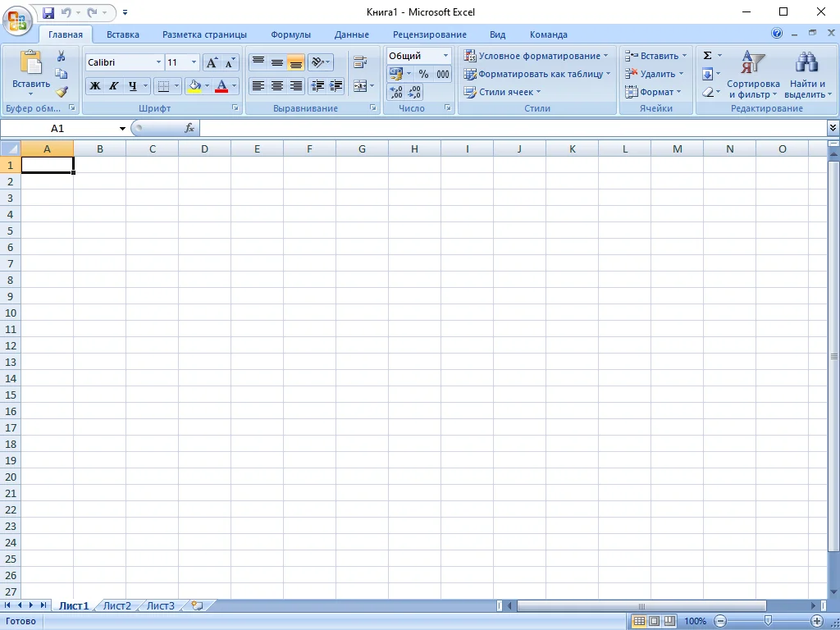Screen dimensions: 840x630
Task: Open Форматировать как таблицу dropdown
Action: [x=537, y=74]
